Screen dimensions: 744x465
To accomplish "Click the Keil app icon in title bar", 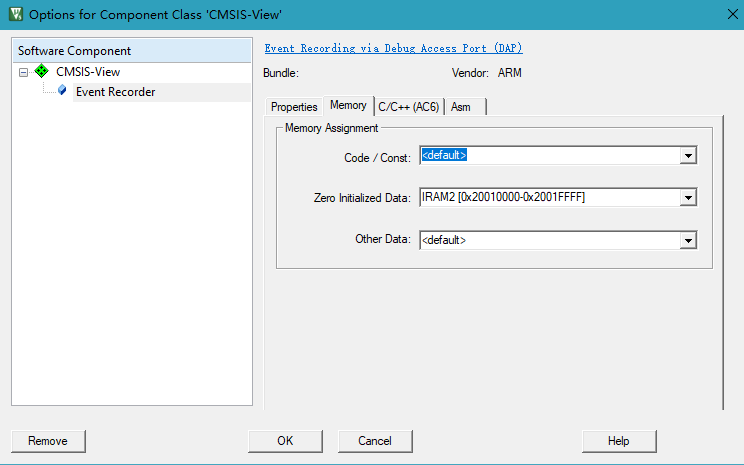I will 15,14.
